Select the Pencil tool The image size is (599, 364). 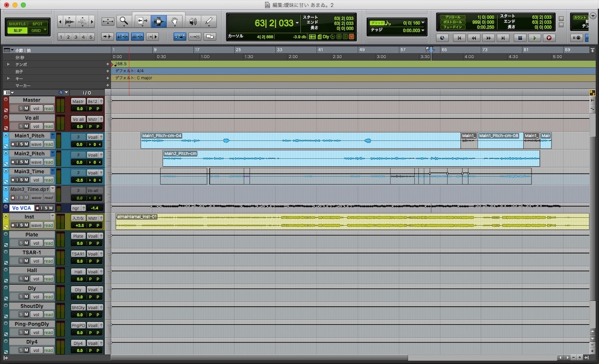coord(209,21)
